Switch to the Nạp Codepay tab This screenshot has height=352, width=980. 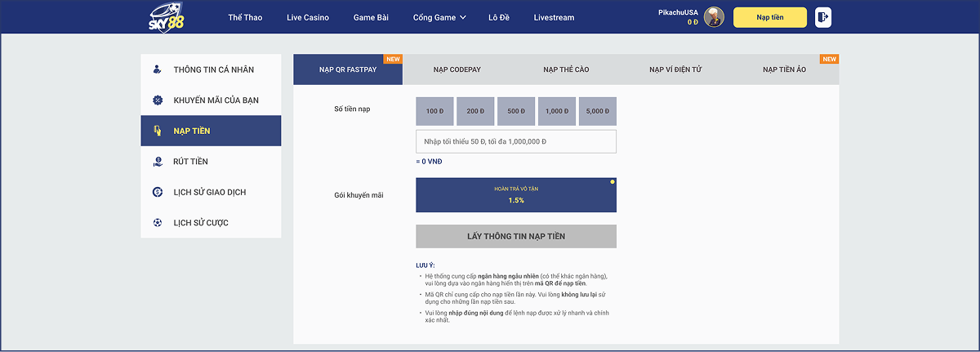(x=457, y=69)
